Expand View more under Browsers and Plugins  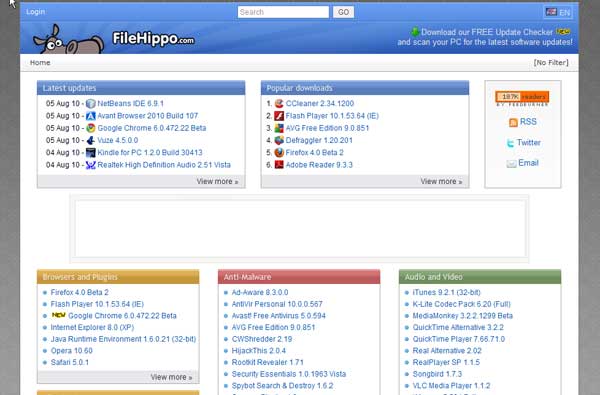[171, 377]
